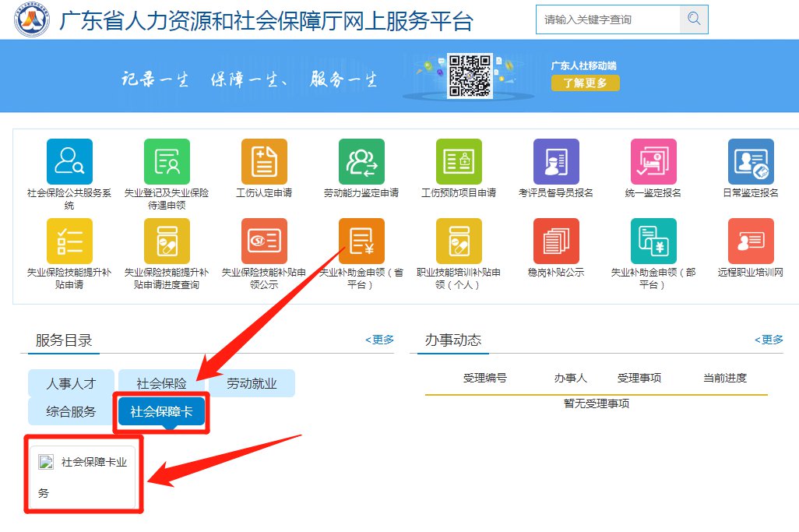The image size is (799, 532).
Task: Open 统一鉴定报名 icon
Action: pos(653,162)
